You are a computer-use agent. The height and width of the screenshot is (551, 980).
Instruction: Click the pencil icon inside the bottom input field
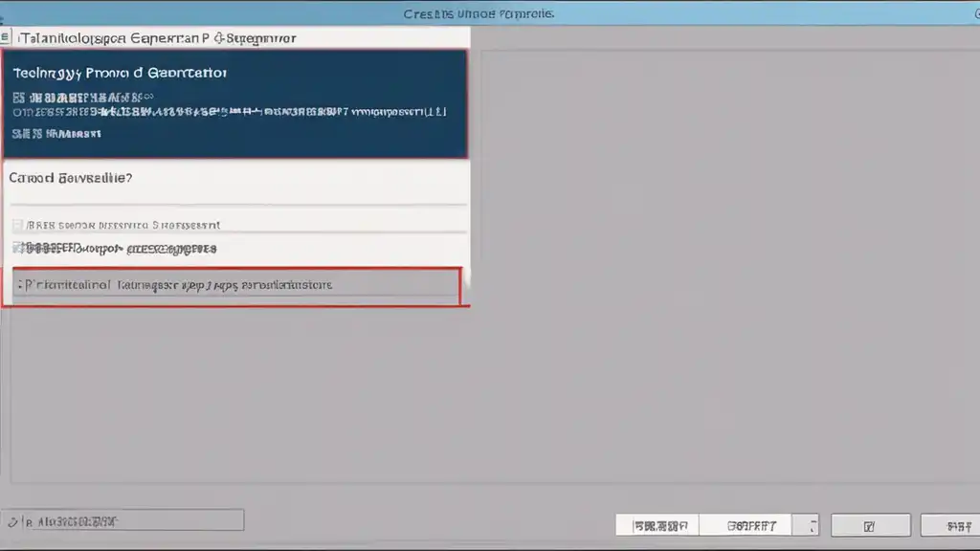(x=12, y=521)
